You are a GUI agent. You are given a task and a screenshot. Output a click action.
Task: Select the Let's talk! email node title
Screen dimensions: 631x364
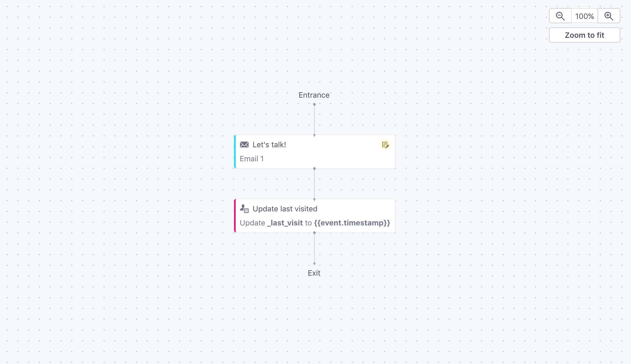[269, 145]
